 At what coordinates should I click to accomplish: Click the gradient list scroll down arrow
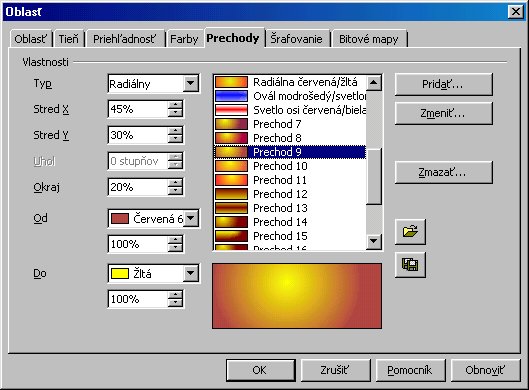[374, 241]
